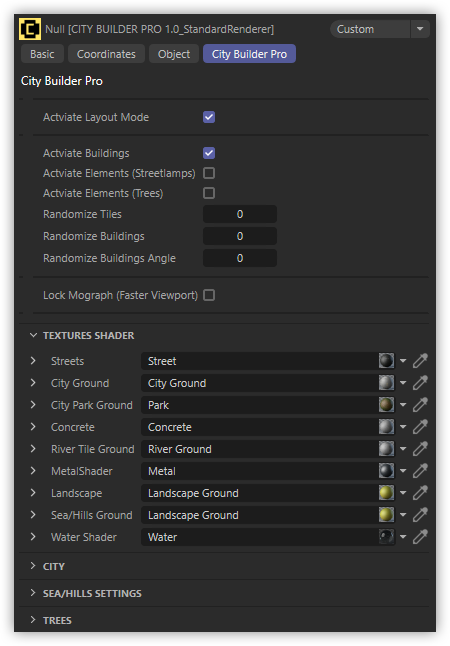Image resolution: width=450 pixels, height=646 pixels.
Task: Click the Concrete row eyedropper icon
Action: click(420, 427)
